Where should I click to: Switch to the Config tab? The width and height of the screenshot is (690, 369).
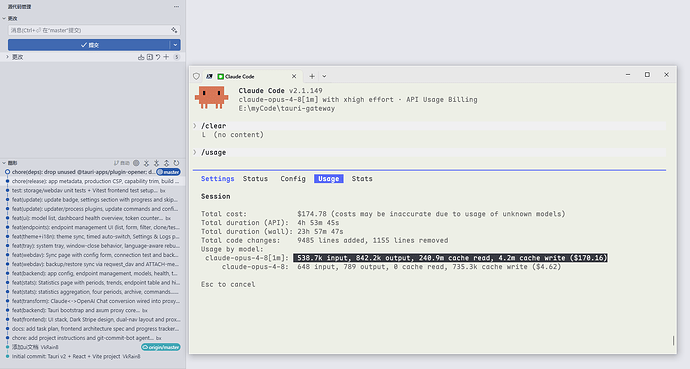(x=293, y=179)
